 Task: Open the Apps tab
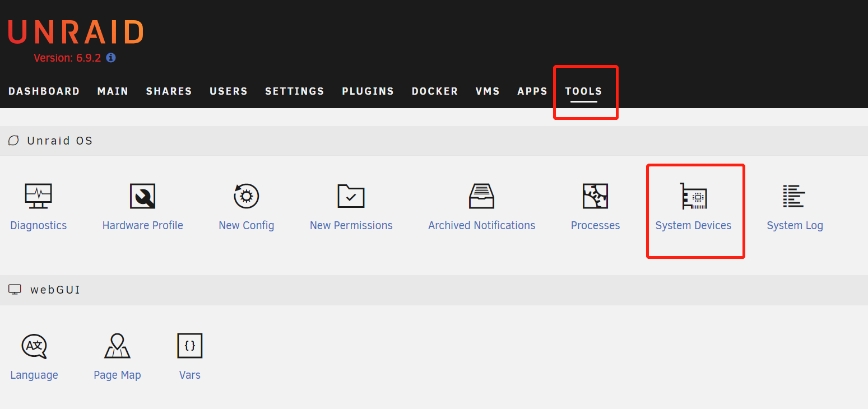click(x=532, y=91)
